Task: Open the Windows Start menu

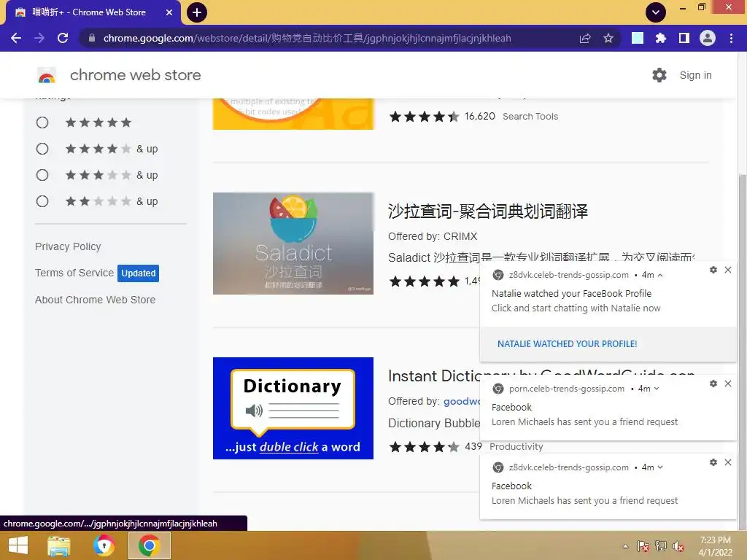Action: 18,545
